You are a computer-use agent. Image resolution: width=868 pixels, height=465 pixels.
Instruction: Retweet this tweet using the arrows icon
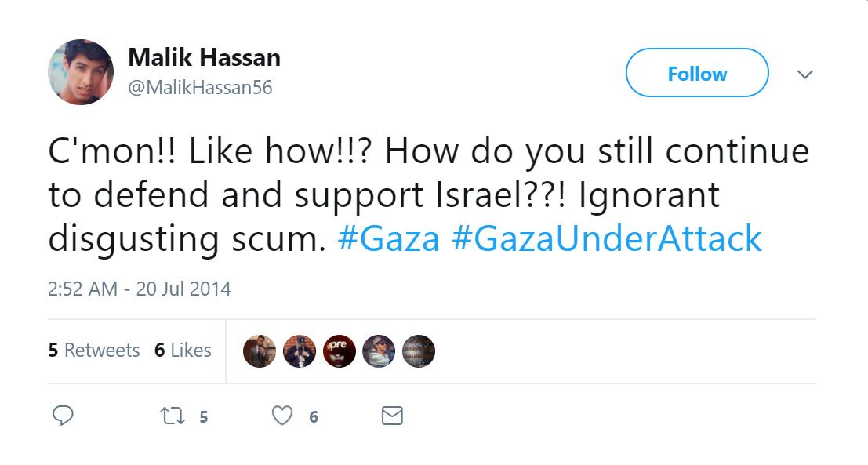pyautogui.click(x=171, y=416)
